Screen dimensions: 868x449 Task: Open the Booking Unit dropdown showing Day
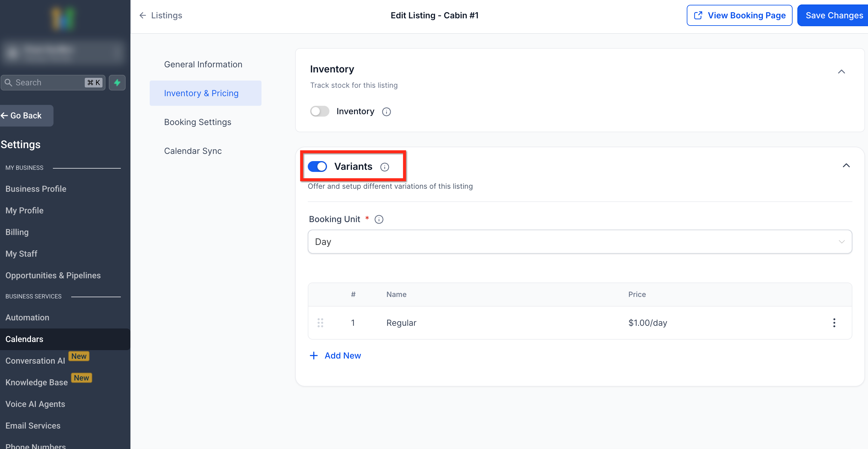point(579,242)
